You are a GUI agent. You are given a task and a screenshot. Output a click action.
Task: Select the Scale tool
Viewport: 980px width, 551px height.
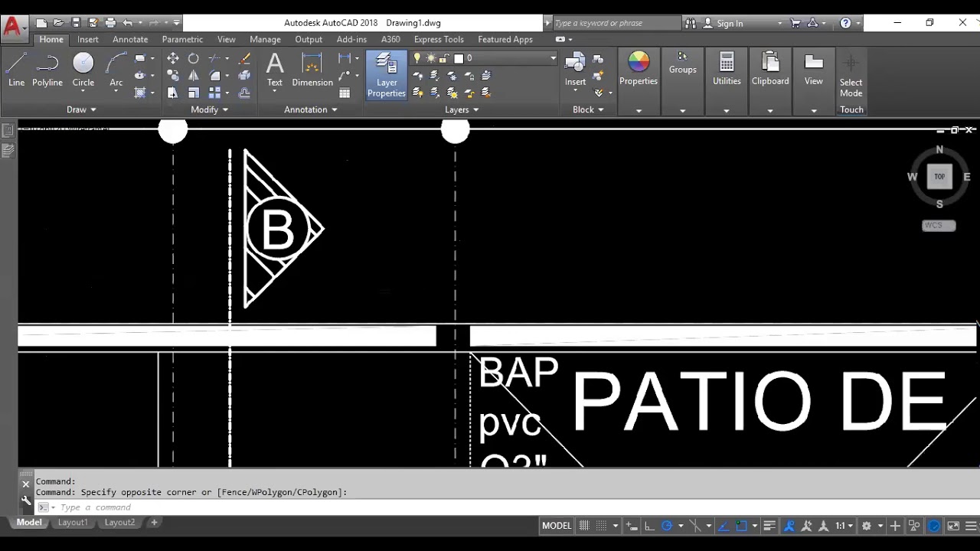click(x=194, y=93)
